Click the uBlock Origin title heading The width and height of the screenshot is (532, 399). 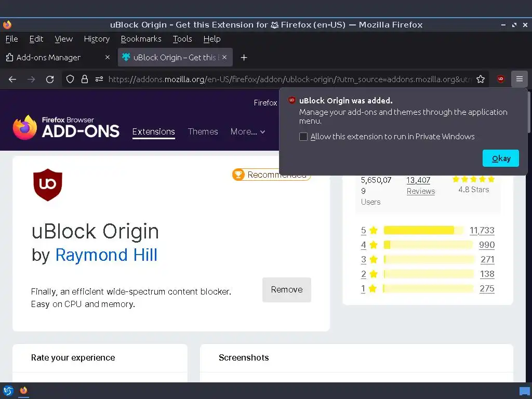[x=96, y=232]
